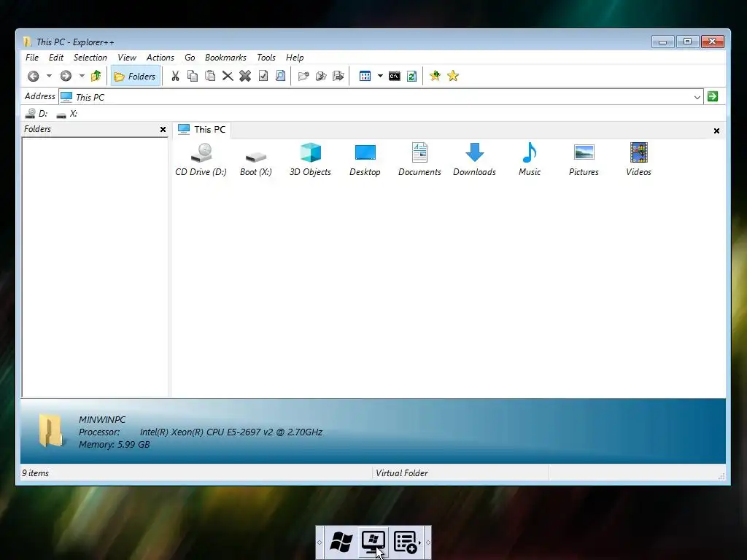Click the Paste clipboard icon
Viewport: 747px width, 560px height.
point(210,76)
